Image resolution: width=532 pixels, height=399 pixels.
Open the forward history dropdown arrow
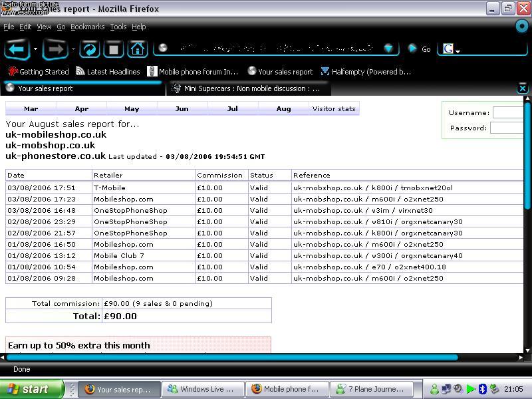(x=73, y=49)
